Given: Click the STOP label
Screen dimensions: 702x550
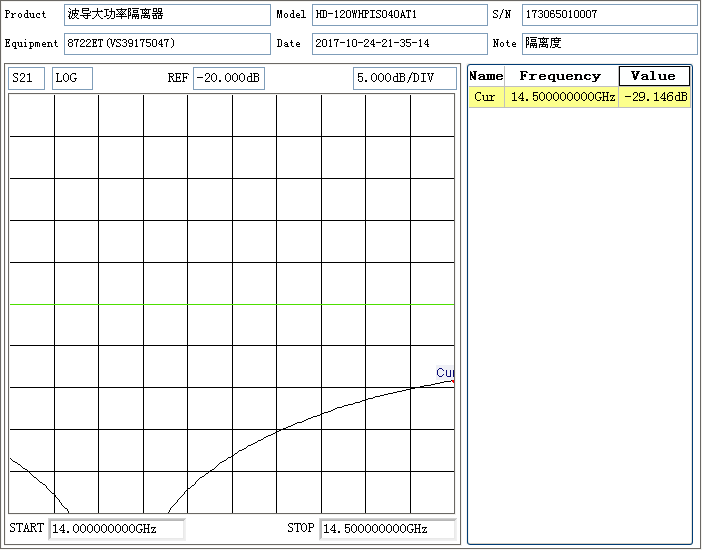Looking at the screenshot, I should 300,528.
